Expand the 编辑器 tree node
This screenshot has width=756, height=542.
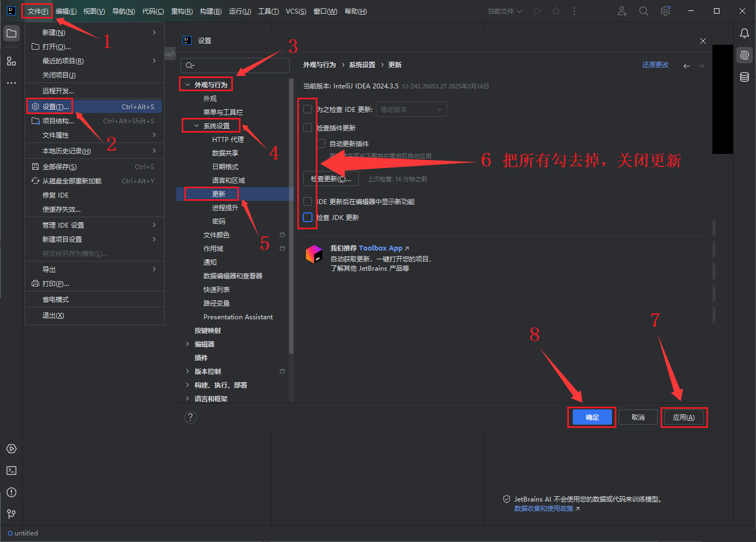(x=188, y=344)
